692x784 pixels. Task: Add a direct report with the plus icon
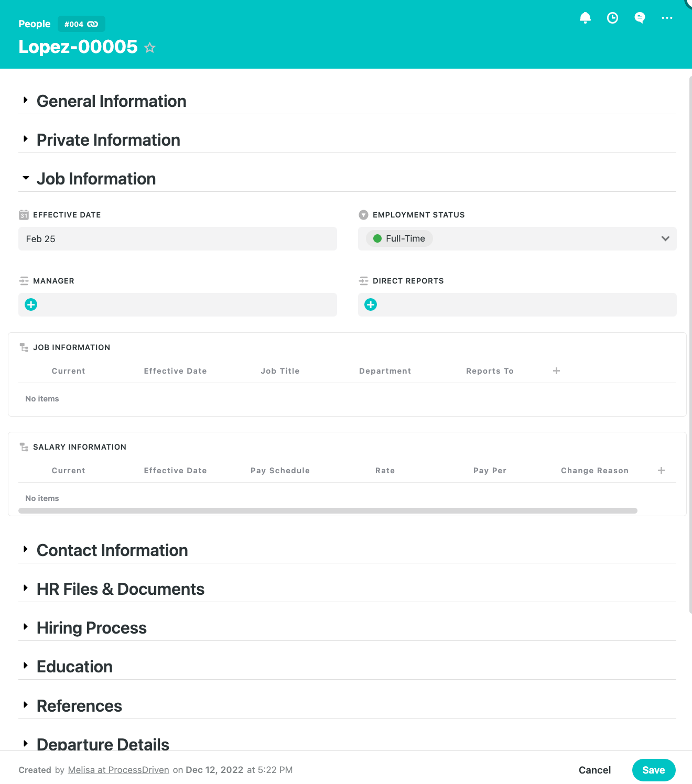pyautogui.click(x=371, y=304)
